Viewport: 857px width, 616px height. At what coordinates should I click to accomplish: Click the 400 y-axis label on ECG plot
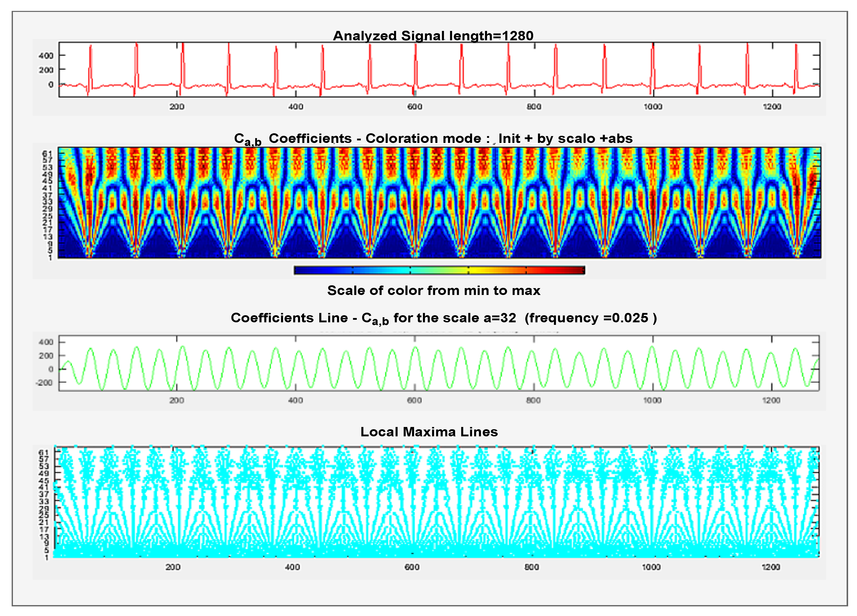pyautogui.click(x=46, y=56)
